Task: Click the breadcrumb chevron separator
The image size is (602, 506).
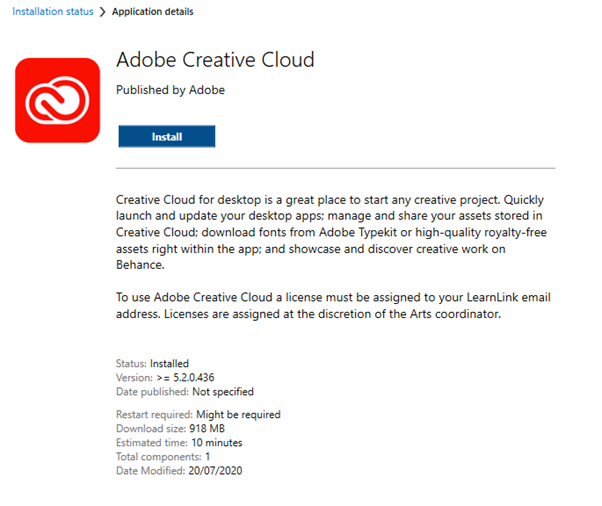Action: [102, 12]
